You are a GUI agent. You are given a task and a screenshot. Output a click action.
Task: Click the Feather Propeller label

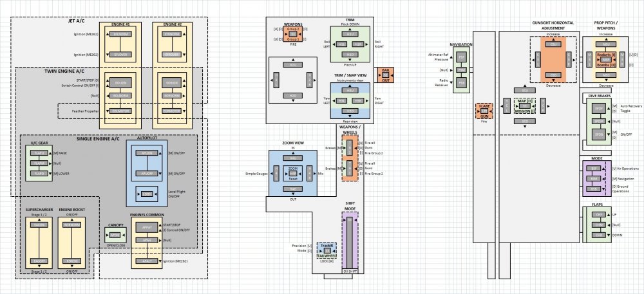click(85, 111)
